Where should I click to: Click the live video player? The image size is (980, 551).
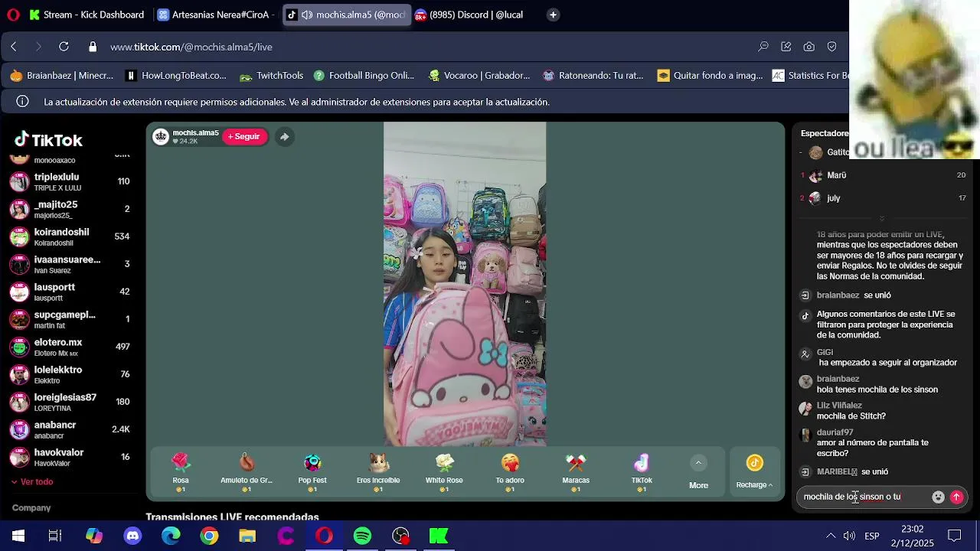pos(465,284)
